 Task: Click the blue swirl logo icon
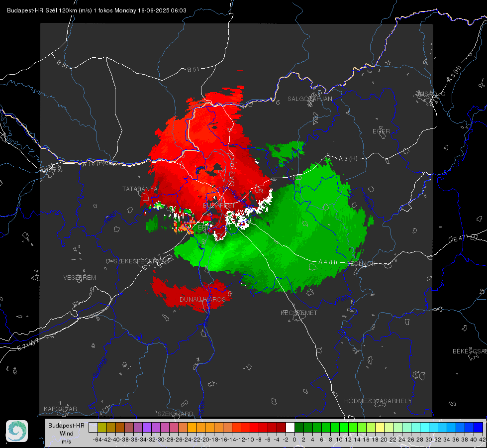[17, 431]
